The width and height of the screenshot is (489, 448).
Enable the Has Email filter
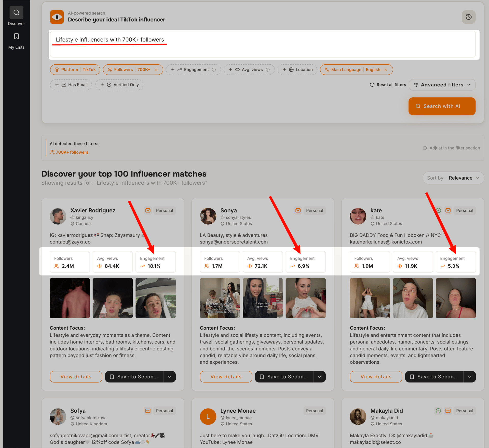[71, 85]
